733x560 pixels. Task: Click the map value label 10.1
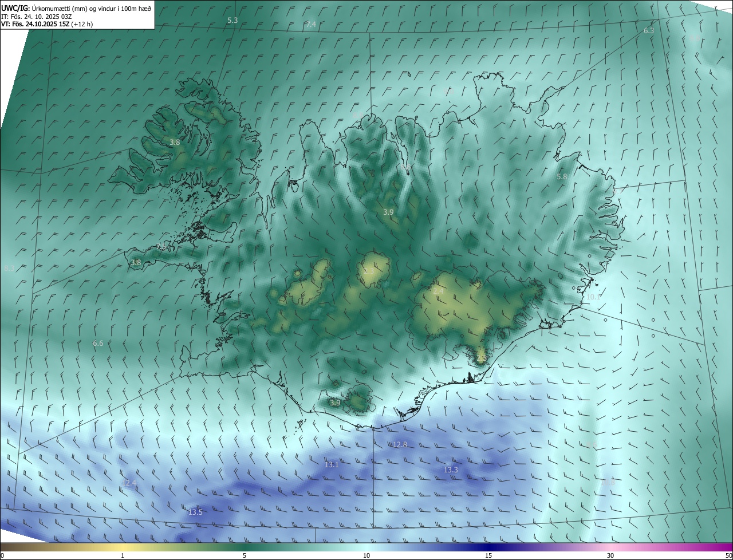593,297
